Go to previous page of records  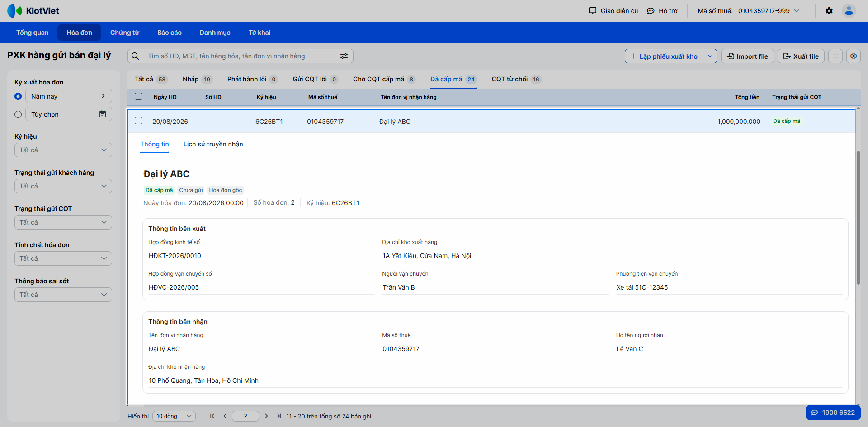(225, 416)
